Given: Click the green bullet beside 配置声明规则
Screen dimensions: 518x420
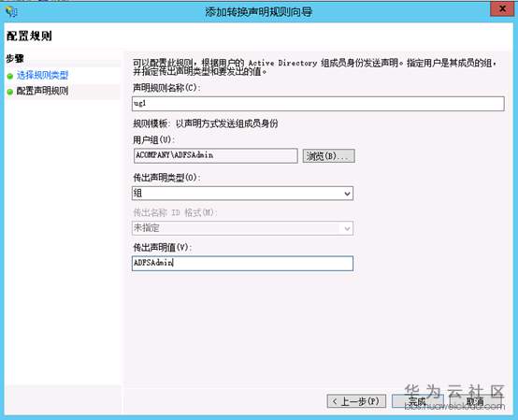Looking at the screenshot, I should point(10,92).
